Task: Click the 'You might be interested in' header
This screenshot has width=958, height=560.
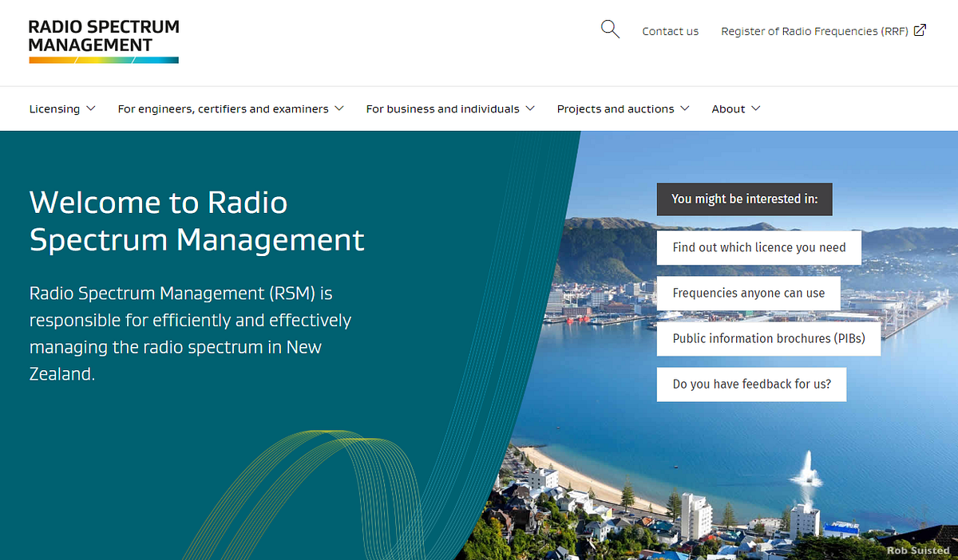Action: click(743, 199)
